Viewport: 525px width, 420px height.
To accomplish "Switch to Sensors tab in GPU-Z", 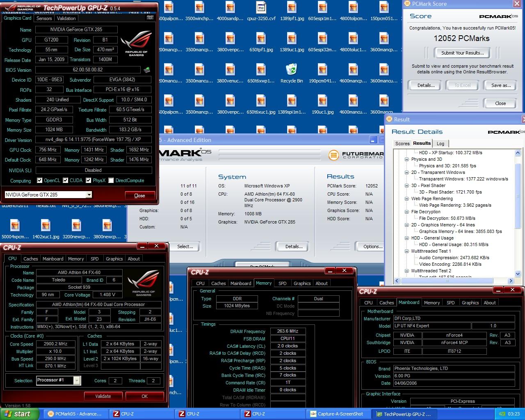I will click(x=44, y=18).
